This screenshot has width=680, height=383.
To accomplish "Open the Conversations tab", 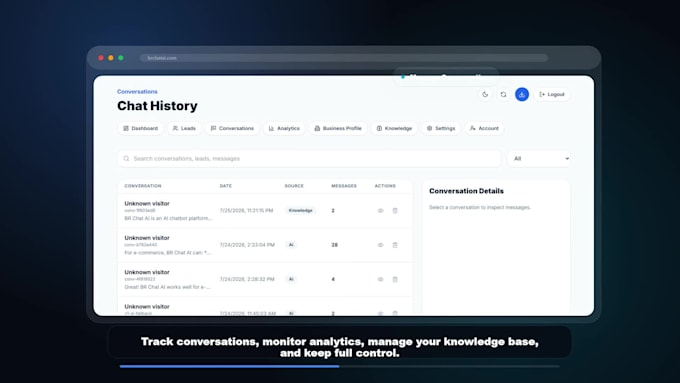I will 232,128.
